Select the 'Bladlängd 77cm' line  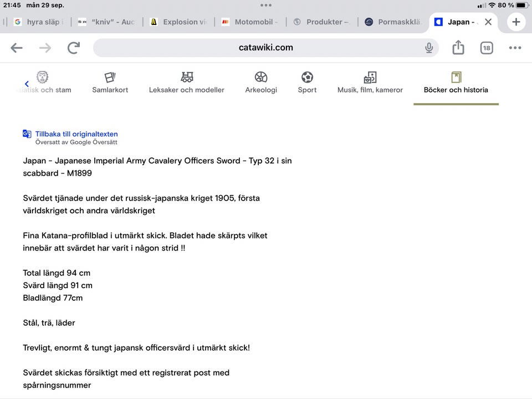coord(53,298)
